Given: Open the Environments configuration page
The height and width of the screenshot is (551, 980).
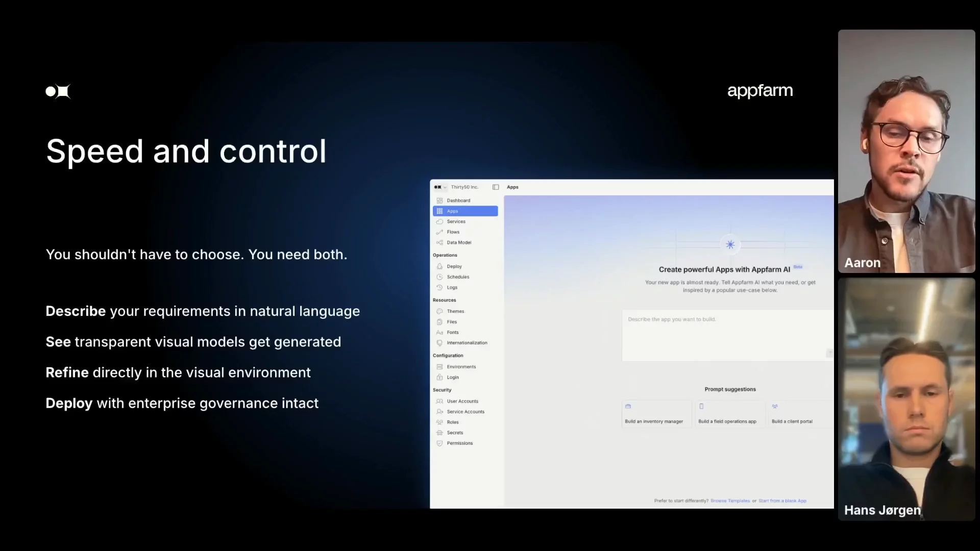Looking at the screenshot, I should point(461,367).
